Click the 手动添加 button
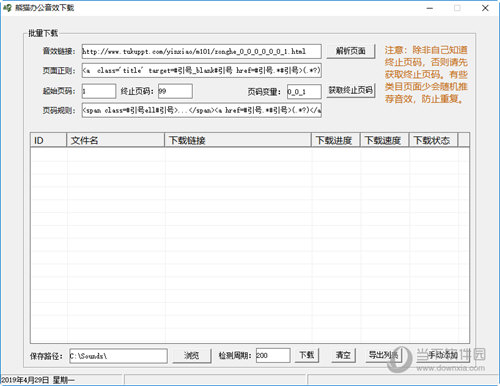The width and height of the screenshot is (500, 386). 443,355
